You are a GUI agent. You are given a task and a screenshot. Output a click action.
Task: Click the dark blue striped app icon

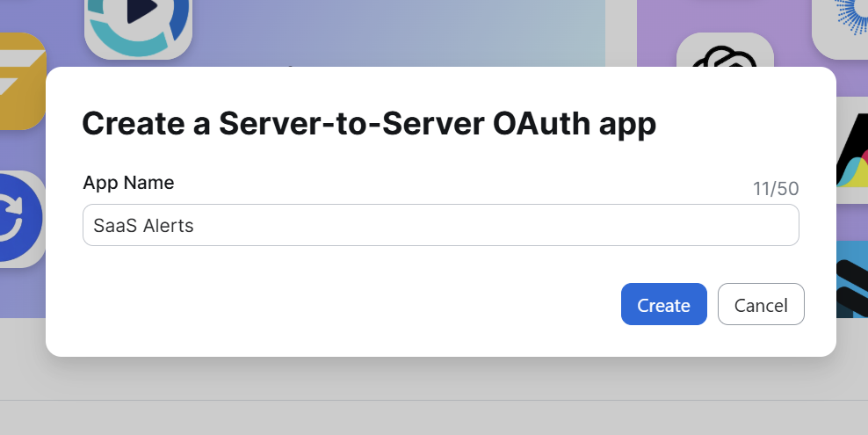pyautogui.click(x=851, y=279)
